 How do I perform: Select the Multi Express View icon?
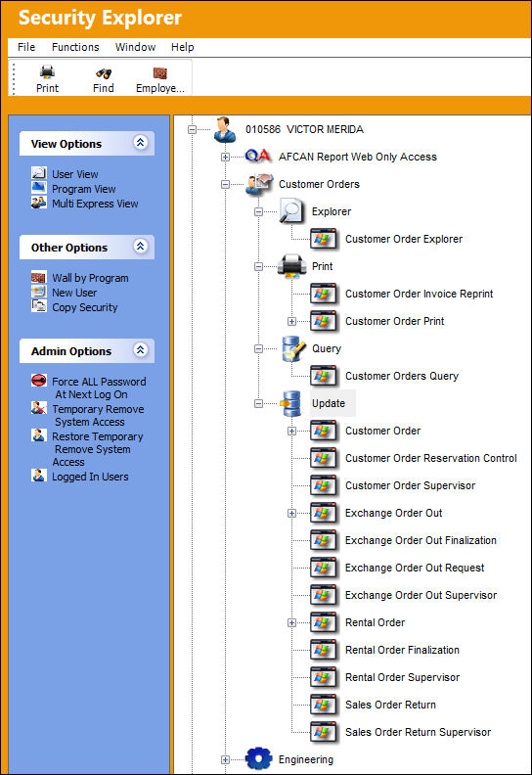[38, 203]
